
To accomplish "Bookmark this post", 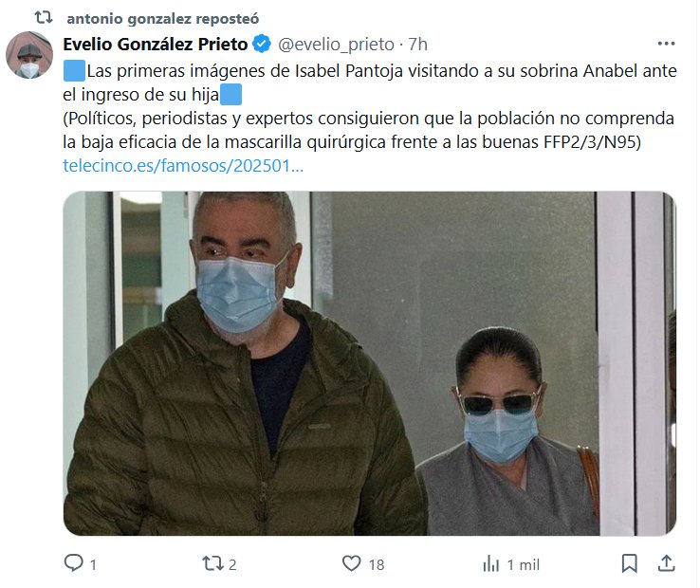I will (630, 563).
